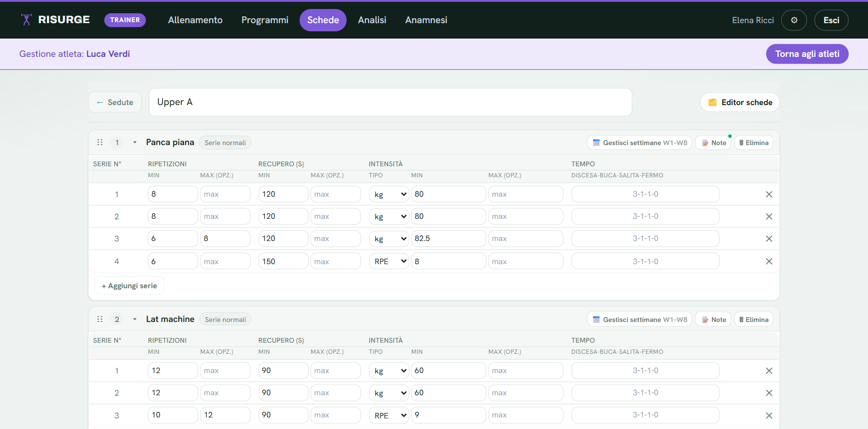Open intensity type dropdown showing RPE, Panca piana

coord(389,261)
